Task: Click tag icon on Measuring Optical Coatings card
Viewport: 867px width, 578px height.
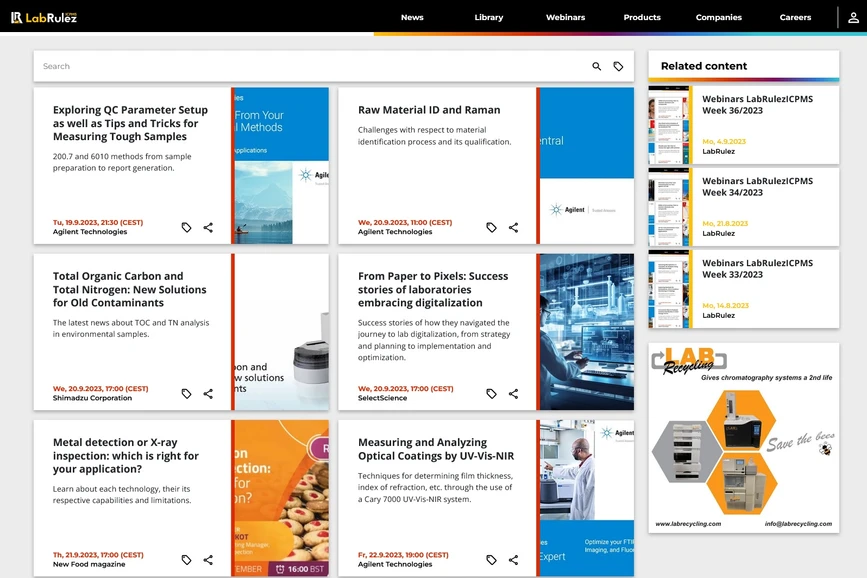Action: click(491, 560)
